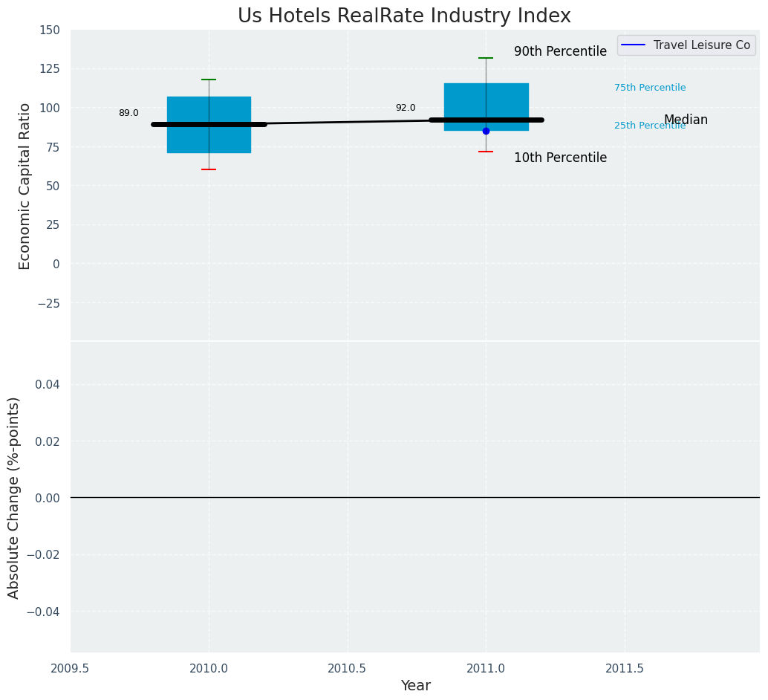Click the Economic Capital Ratio axis label
The height and width of the screenshot is (700, 768).
pyautogui.click(x=25, y=186)
